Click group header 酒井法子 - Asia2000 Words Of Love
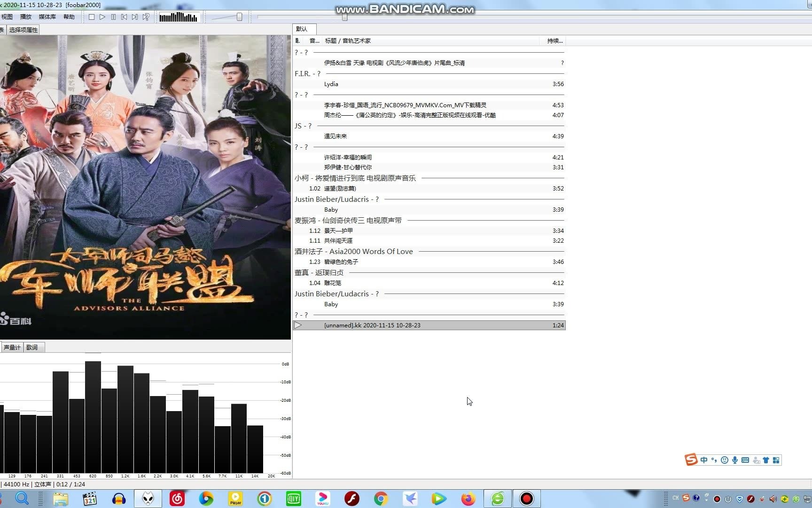This screenshot has width=812, height=508. point(429,252)
